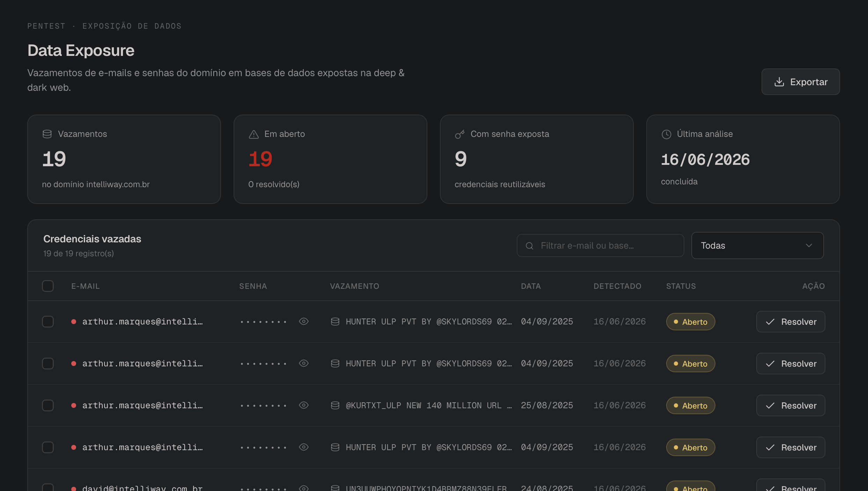This screenshot has height=491, width=868.
Task: Click the warning triangle icon beside Em aberto
Action: [253, 134]
